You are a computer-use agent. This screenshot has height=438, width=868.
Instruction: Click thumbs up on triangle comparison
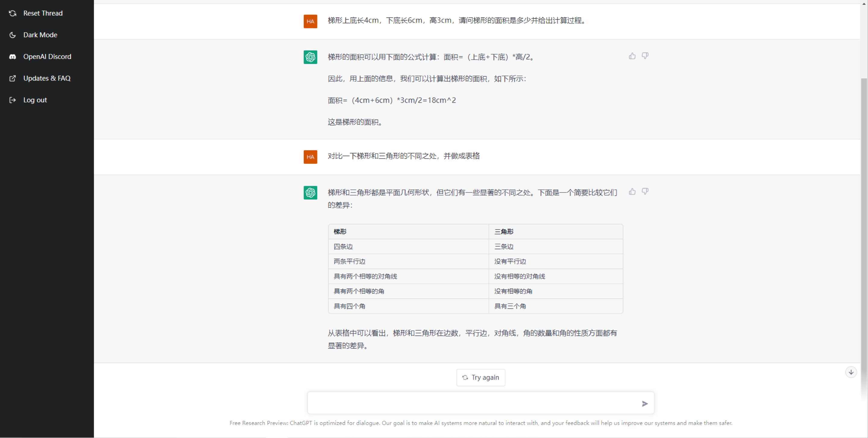coord(632,192)
